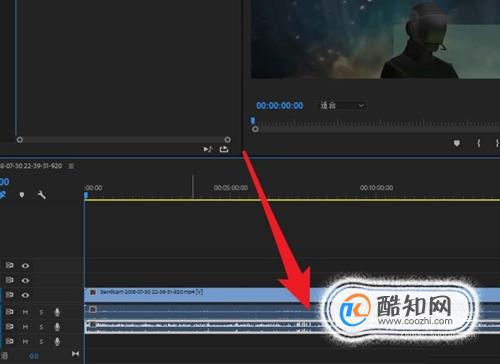Open the sequence panel menu beside tab name
Screen dimensions: 500x364
[x=71, y=166]
